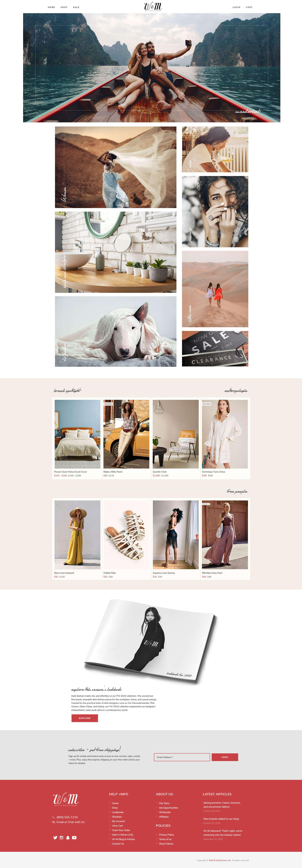Open the Sale Clearance tag image

(x=215, y=348)
